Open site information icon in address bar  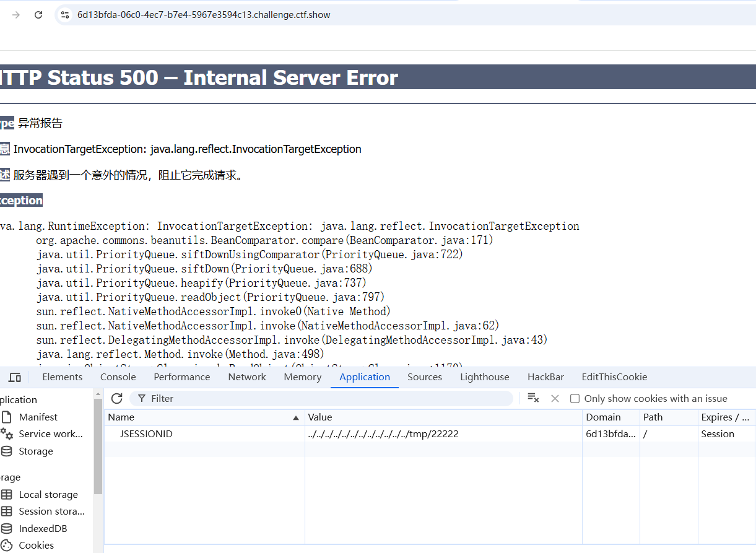tap(65, 15)
